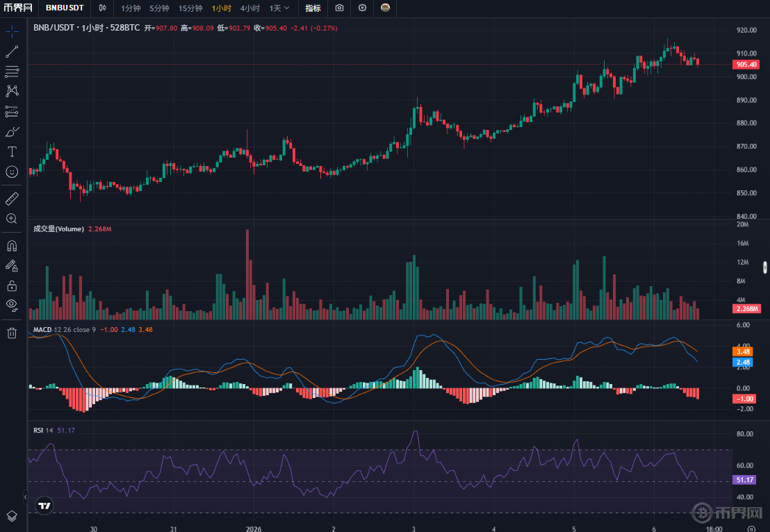770x532 pixels.
Task: Click the 905.40 current price label
Action: (744, 65)
